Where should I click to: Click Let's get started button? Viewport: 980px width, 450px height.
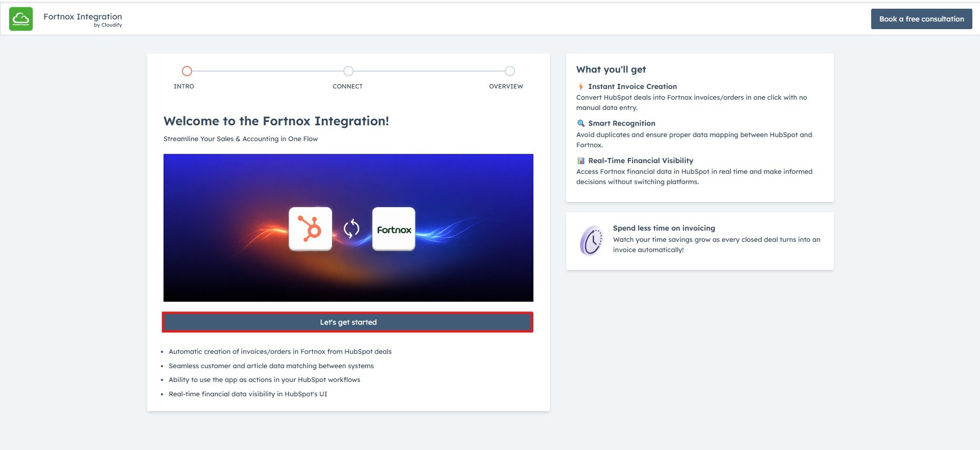click(348, 322)
